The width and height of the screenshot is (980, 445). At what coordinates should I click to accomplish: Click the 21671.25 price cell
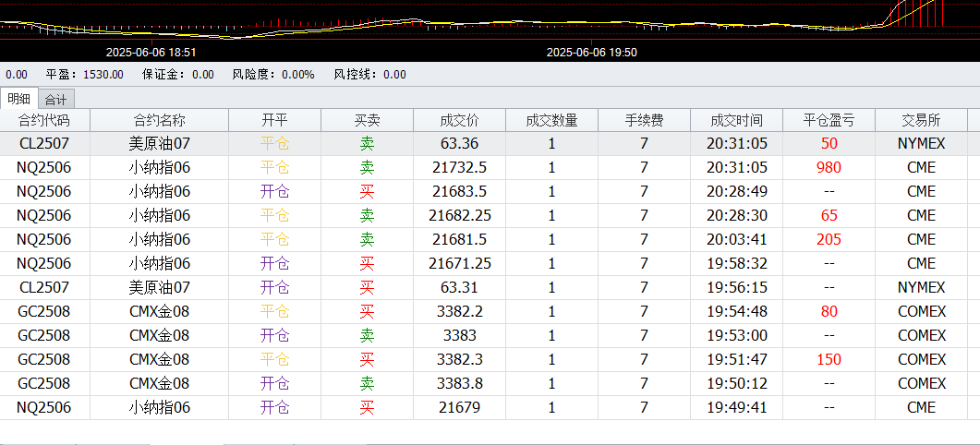(459, 263)
